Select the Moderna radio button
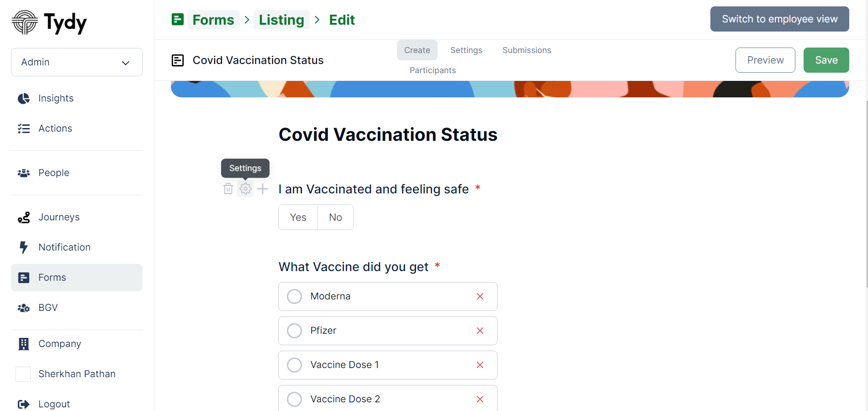This screenshot has width=868, height=411. click(294, 296)
